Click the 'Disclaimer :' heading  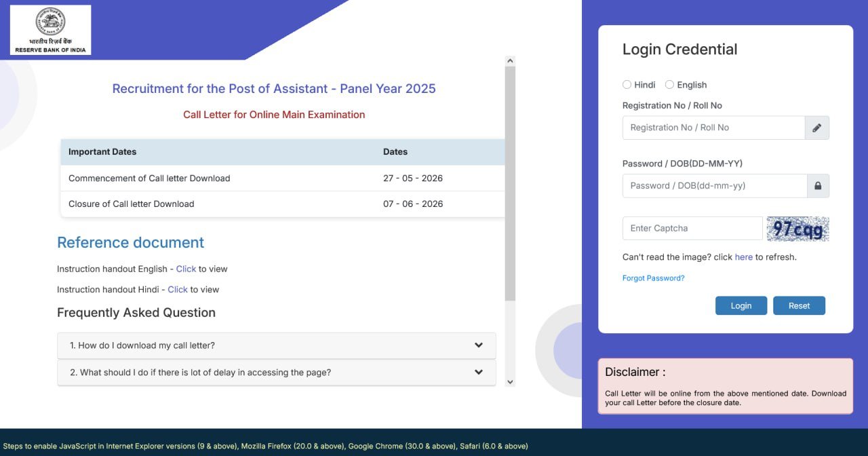635,372
